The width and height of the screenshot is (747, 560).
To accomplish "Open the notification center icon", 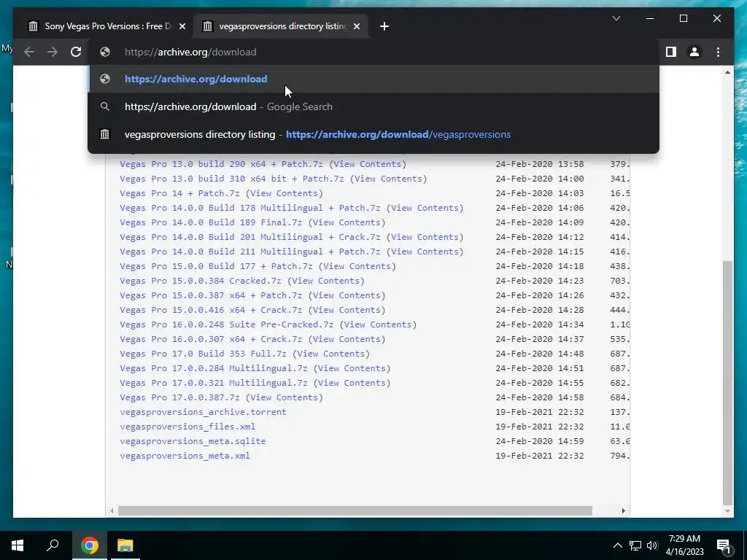I will tap(724, 545).
